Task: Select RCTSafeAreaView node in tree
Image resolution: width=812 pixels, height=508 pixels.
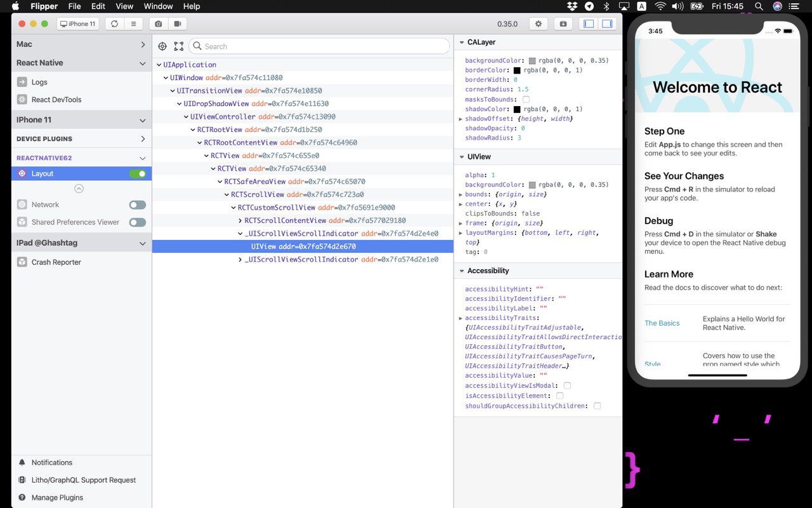Action: [255, 182]
